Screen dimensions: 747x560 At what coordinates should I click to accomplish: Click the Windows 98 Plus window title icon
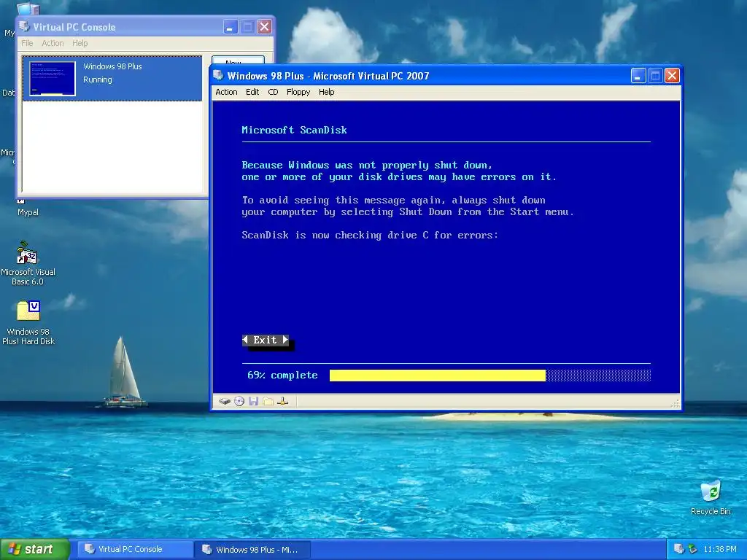point(218,75)
